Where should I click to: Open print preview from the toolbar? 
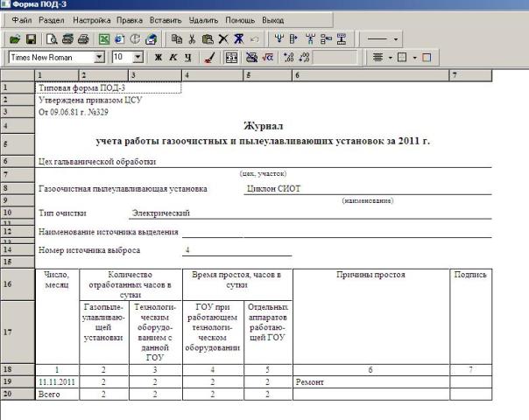pyautogui.click(x=52, y=39)
